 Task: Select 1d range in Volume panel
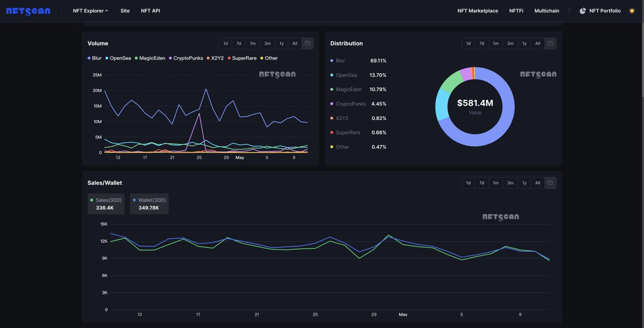click(225, 43)
